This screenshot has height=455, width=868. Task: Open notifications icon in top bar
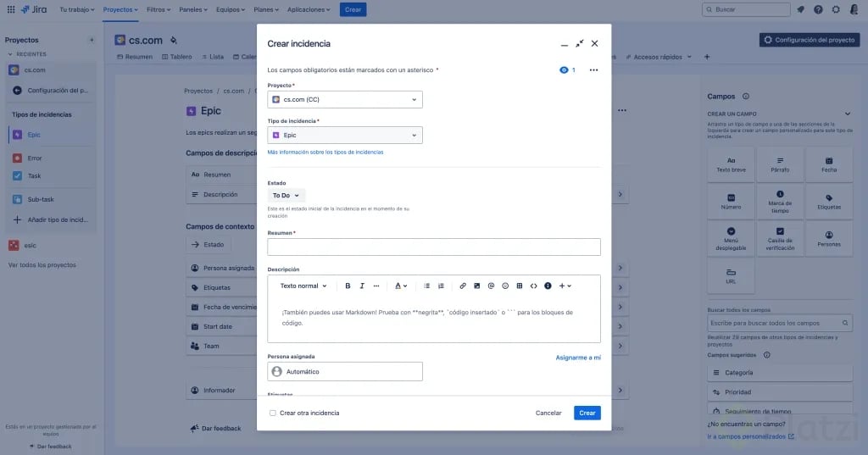pyautogui.click(x=800, y=9)
